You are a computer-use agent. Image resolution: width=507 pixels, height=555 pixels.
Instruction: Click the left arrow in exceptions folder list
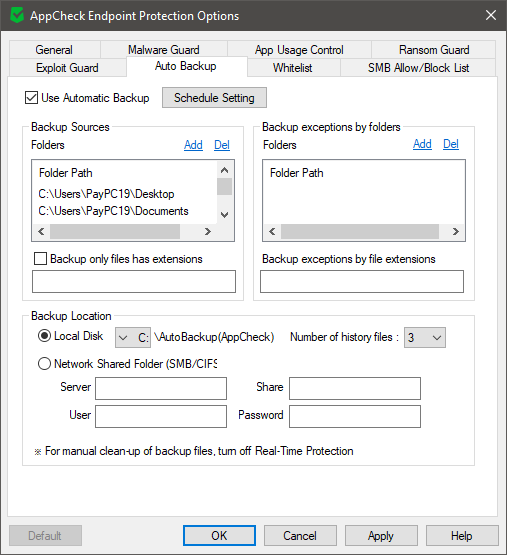[272, 231]
